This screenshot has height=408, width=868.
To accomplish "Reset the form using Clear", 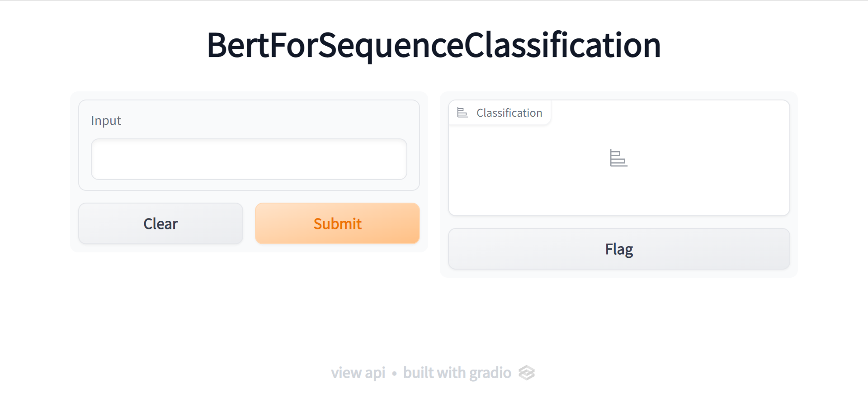I will coord(160,223).
